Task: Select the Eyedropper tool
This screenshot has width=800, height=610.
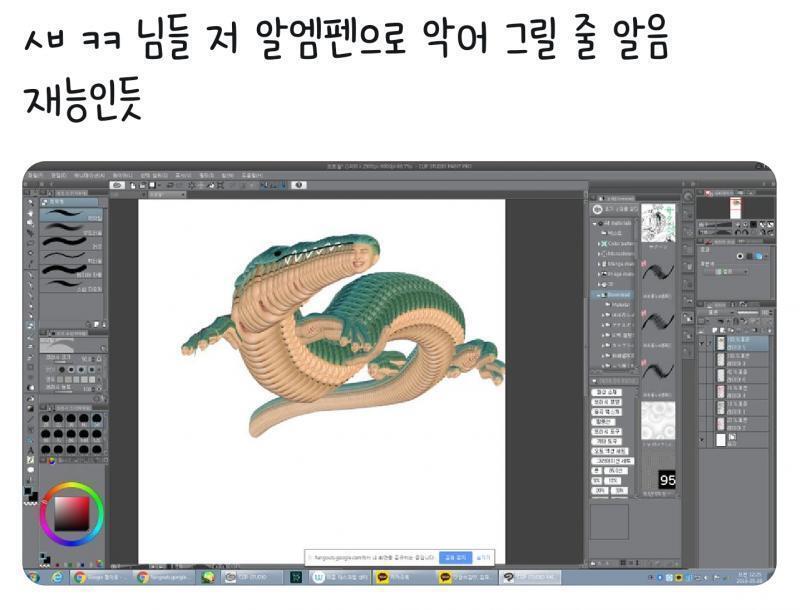Action: (30, 263)
